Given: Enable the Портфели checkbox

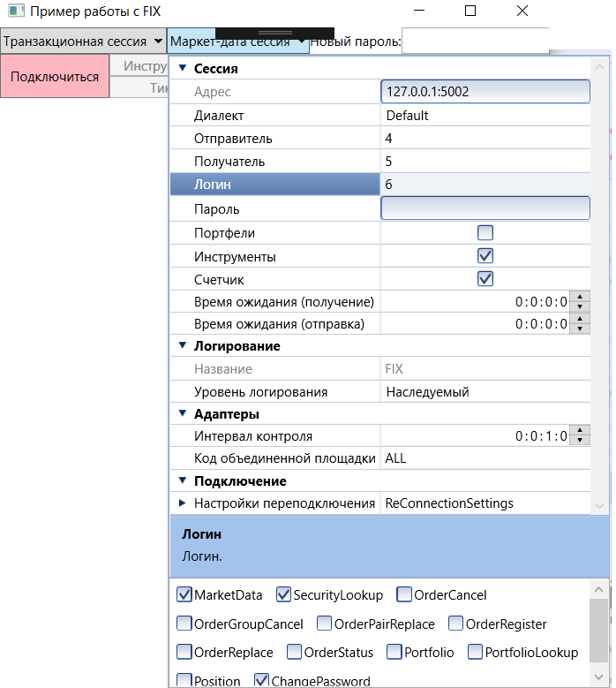Looking at the screenshot, I should pos(485,233).
